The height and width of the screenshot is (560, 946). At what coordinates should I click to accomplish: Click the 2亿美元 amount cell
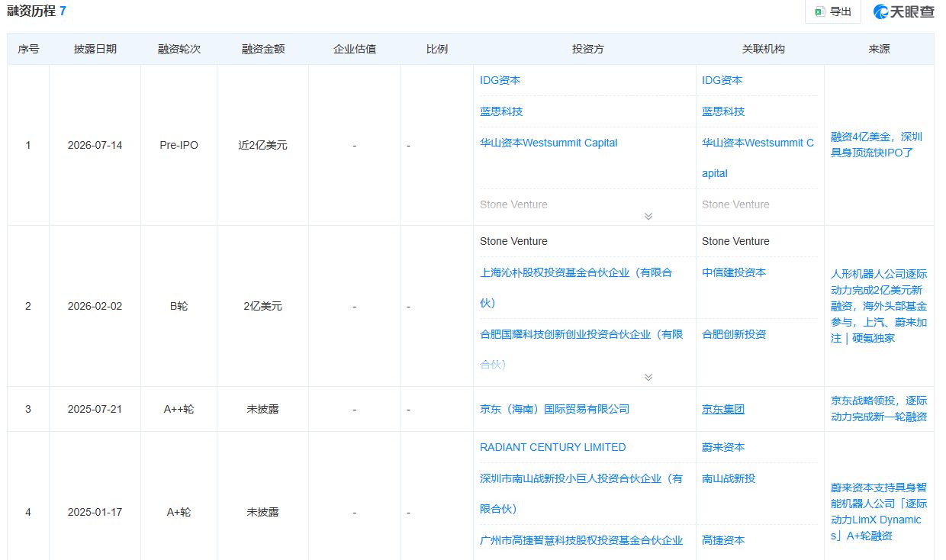click(x=263, y=306)
